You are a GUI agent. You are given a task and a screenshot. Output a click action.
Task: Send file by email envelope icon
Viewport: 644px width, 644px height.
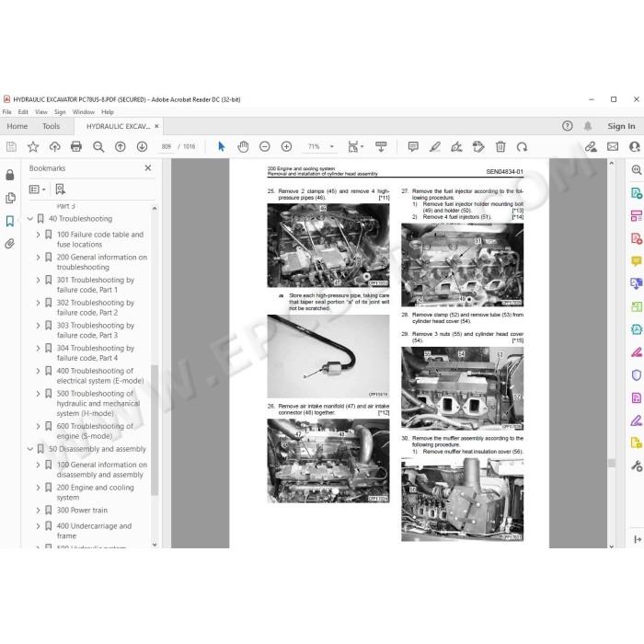(x=613, y=146)
